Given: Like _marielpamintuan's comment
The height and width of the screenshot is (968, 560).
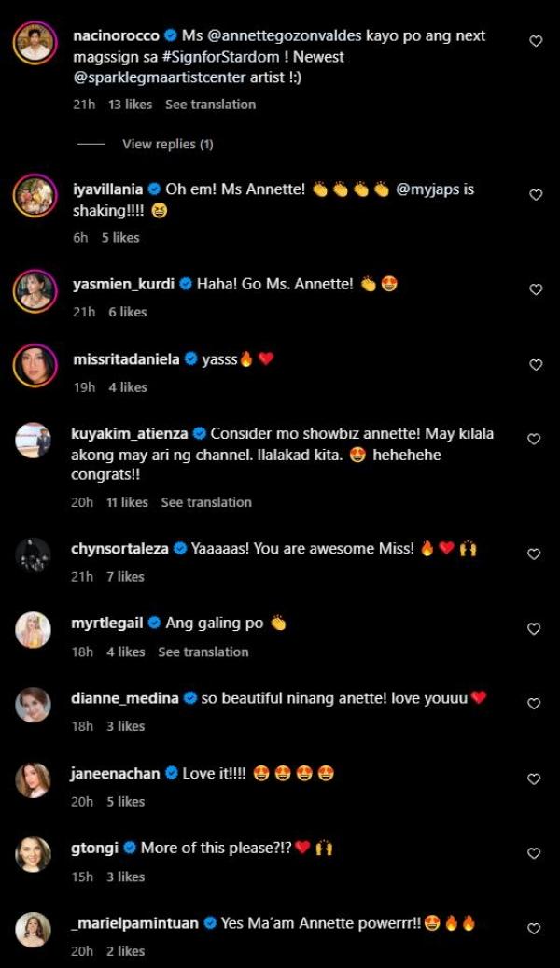Looking at the screenshot, I should coord(535,929).
